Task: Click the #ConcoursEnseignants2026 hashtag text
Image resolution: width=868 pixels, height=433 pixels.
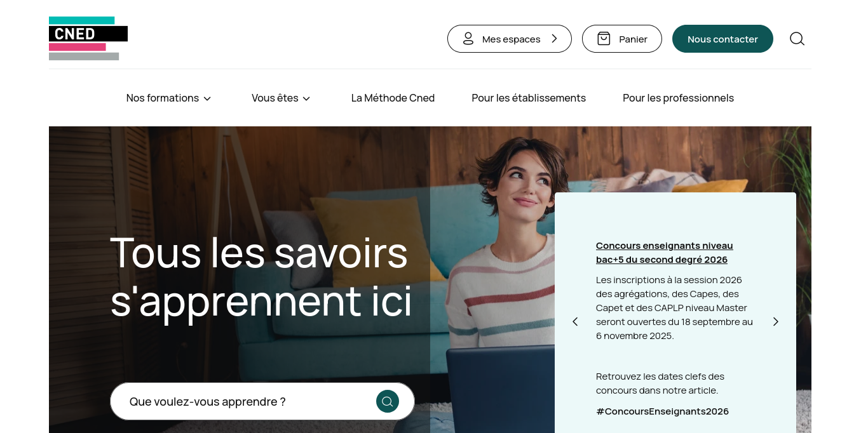Action: 662,411
